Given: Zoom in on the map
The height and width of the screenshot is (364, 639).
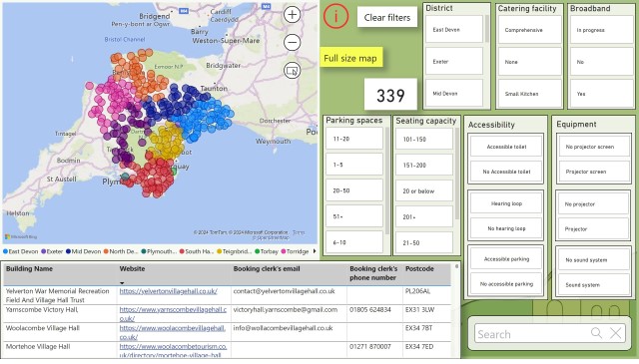Looking at the screenshot, I should pyautogui.click(x=293, y=15).
